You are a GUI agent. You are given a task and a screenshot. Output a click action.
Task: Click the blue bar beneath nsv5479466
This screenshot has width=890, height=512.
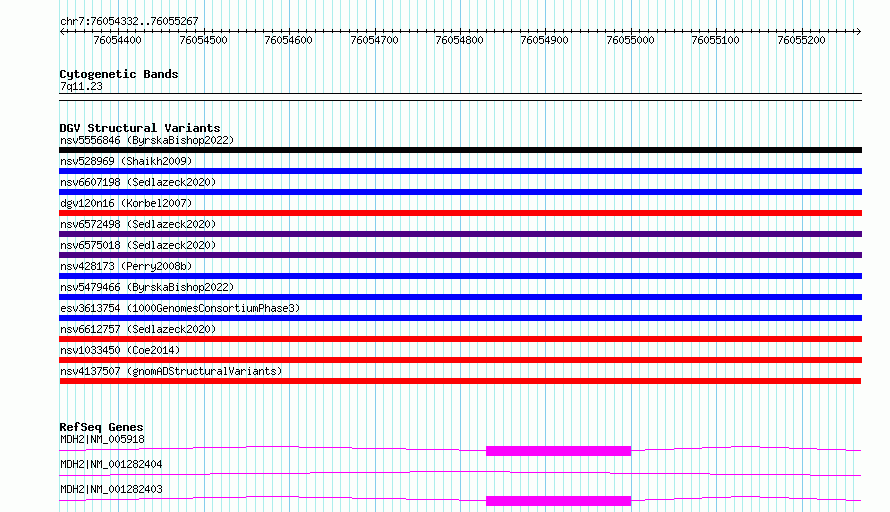click(x=460, y=297)
